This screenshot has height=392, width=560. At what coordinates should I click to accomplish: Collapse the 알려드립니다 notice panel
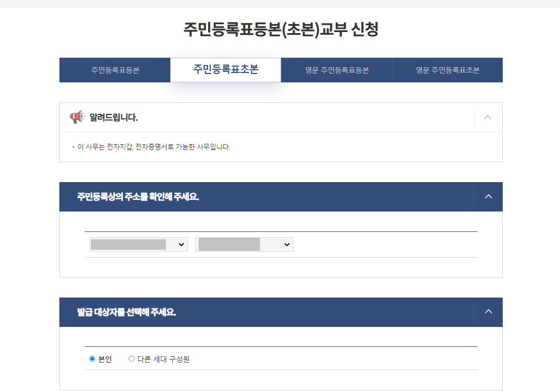488,118
